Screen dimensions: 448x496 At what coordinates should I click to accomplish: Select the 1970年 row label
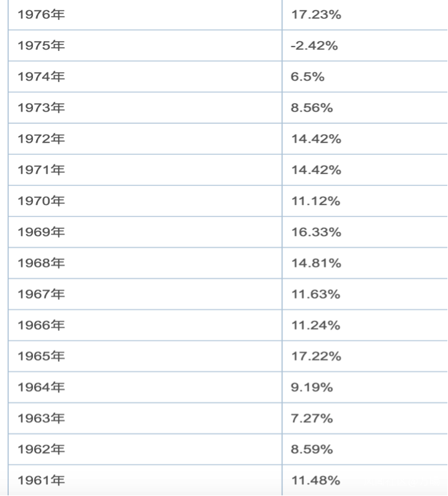(x=41, y=201)
